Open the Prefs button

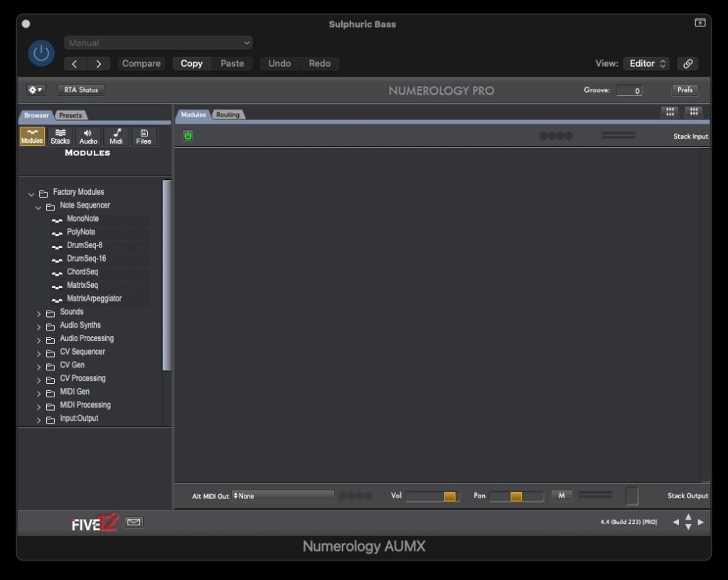click(685, 90)
